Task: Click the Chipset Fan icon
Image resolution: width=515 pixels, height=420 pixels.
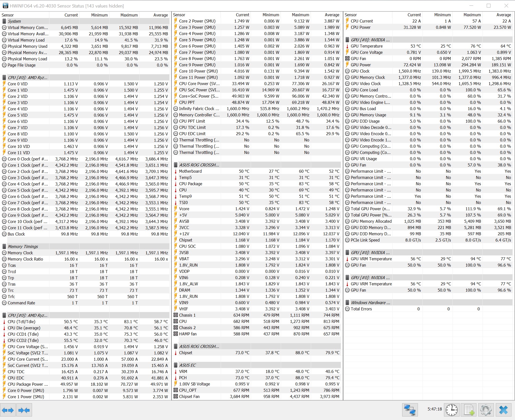Action: 176,396
